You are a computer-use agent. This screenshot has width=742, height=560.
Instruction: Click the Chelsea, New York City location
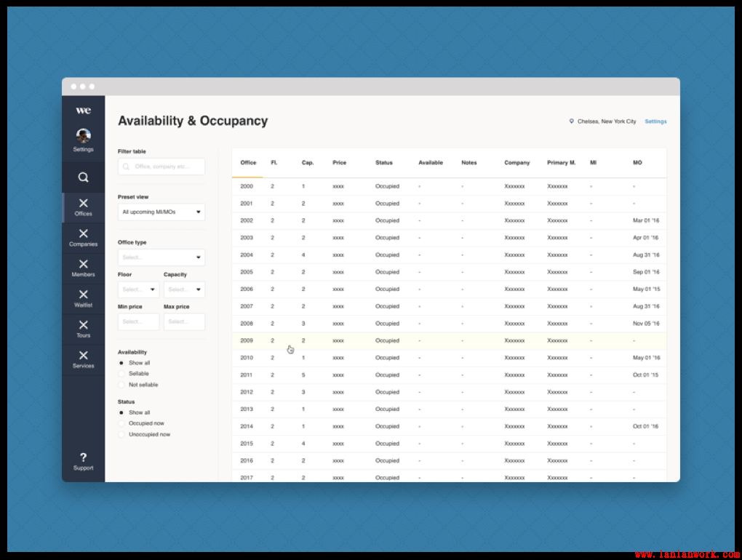[x=605, y=121]
